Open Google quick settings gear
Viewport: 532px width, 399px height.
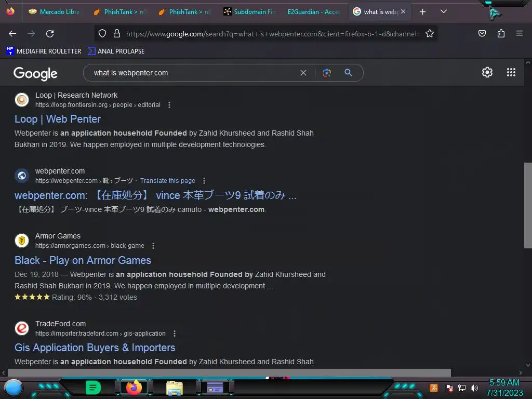(x=487, y=72)
